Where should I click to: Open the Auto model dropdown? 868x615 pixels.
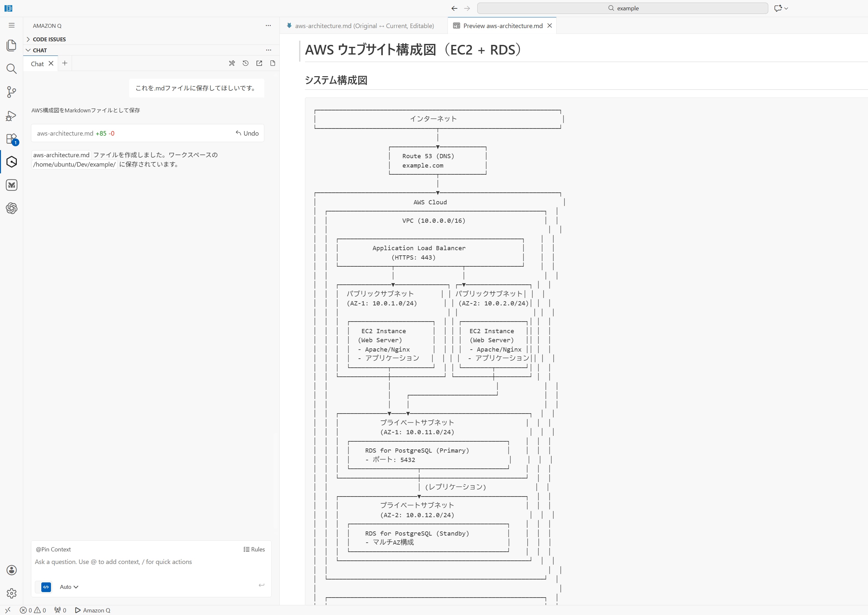click(69, 587)
